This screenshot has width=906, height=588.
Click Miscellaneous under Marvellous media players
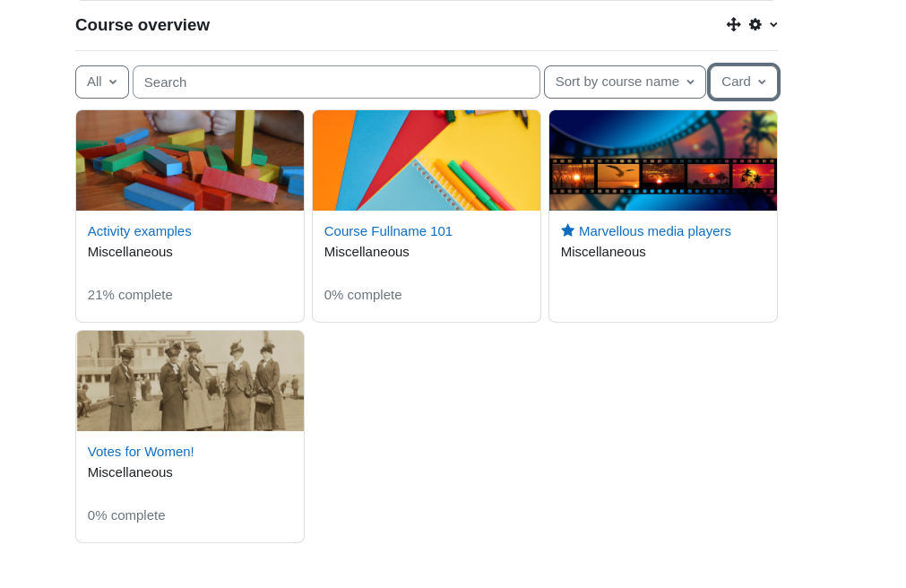(603, 252)
